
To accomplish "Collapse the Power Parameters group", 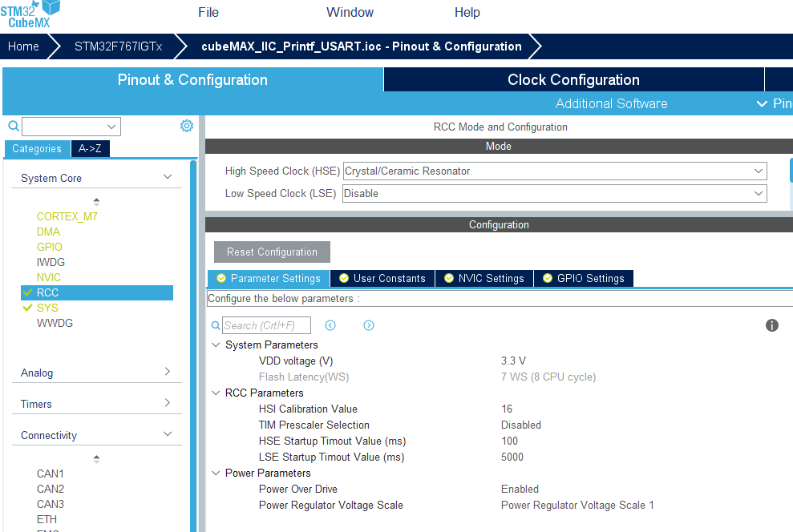I will point(216,473).
